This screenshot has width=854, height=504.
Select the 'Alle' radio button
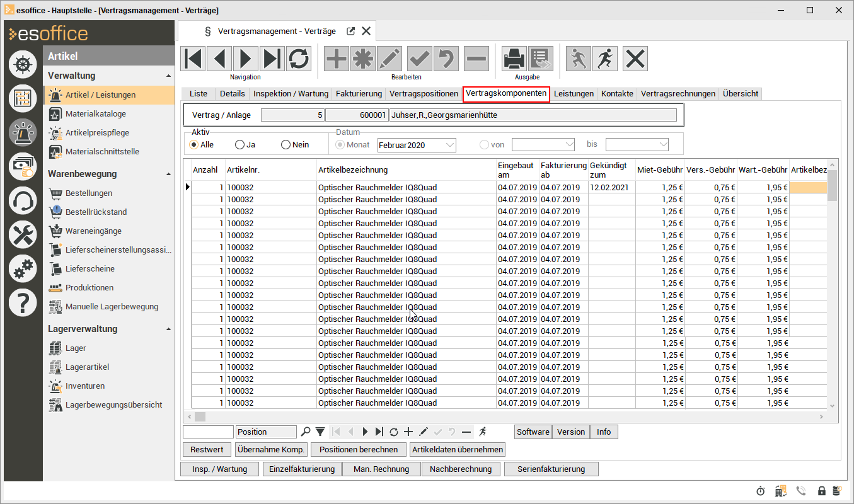194,145
